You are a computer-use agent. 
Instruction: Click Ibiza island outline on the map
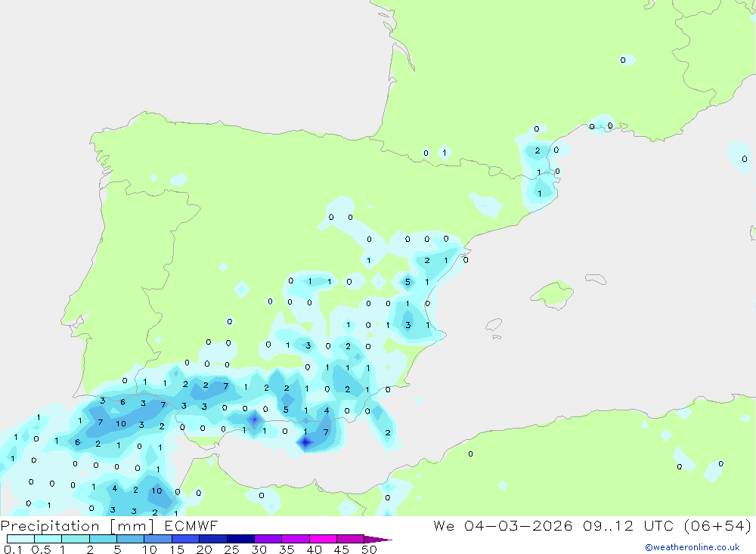point(494,325)
